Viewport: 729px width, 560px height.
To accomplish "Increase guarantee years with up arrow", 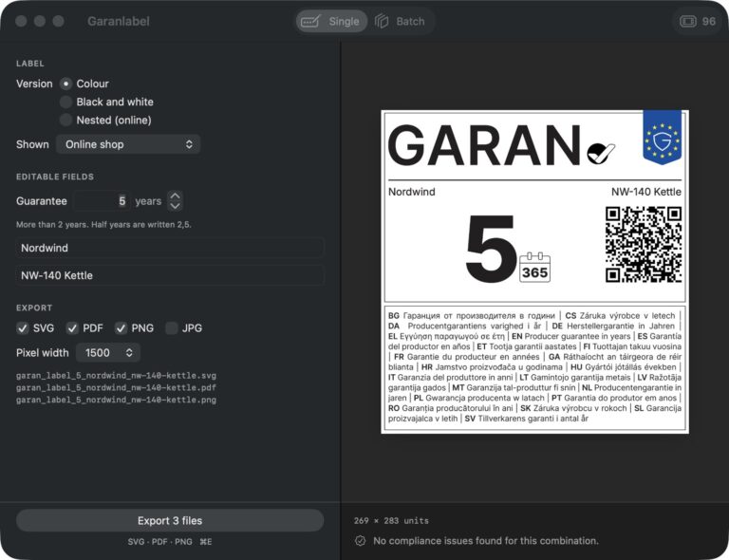I will [x=175, y=196].
